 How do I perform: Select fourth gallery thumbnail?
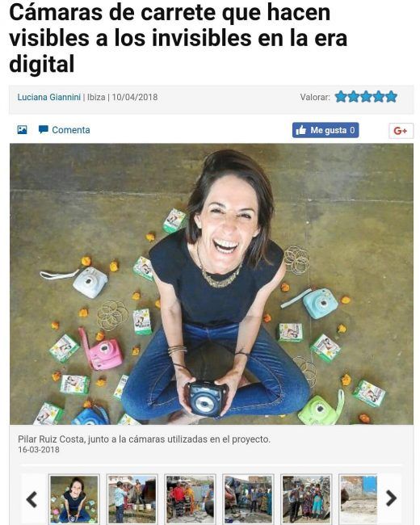(248, 499)
